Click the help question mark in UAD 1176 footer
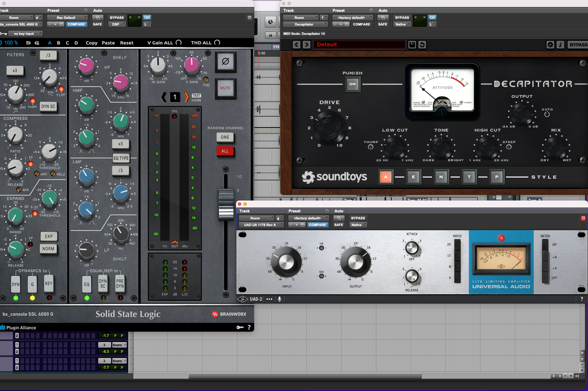 tap(582, 299)
